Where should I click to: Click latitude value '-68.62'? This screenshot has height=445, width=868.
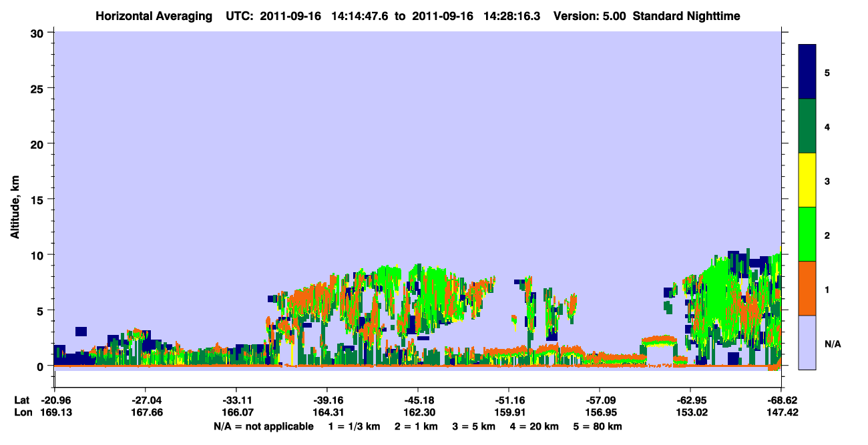781,400
